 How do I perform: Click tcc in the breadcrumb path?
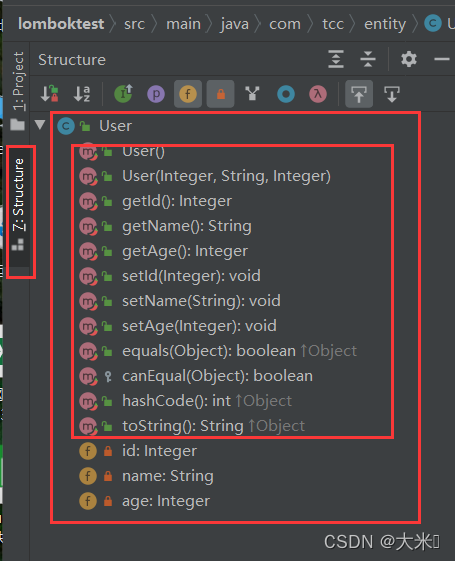coord(333,24)
